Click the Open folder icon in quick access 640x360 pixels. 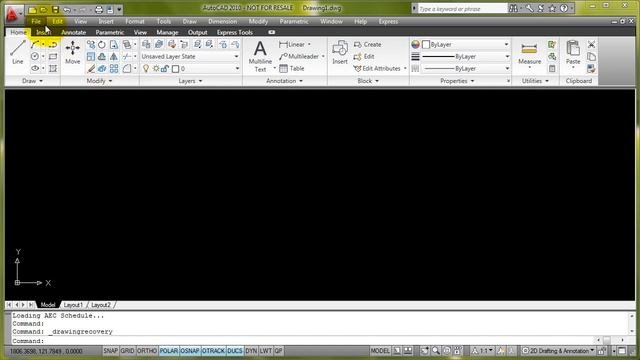44,9
